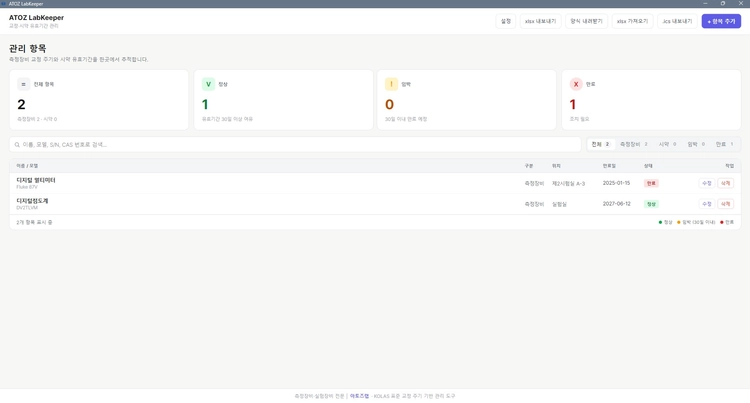Click the red 만료 status badge
The width and height of the screenshot is (750, 403).
651,183
